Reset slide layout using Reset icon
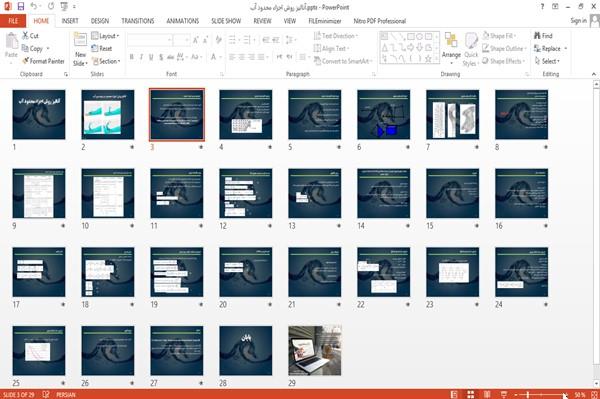The width and height of the screenshot is (600, 399). [95, 48]
